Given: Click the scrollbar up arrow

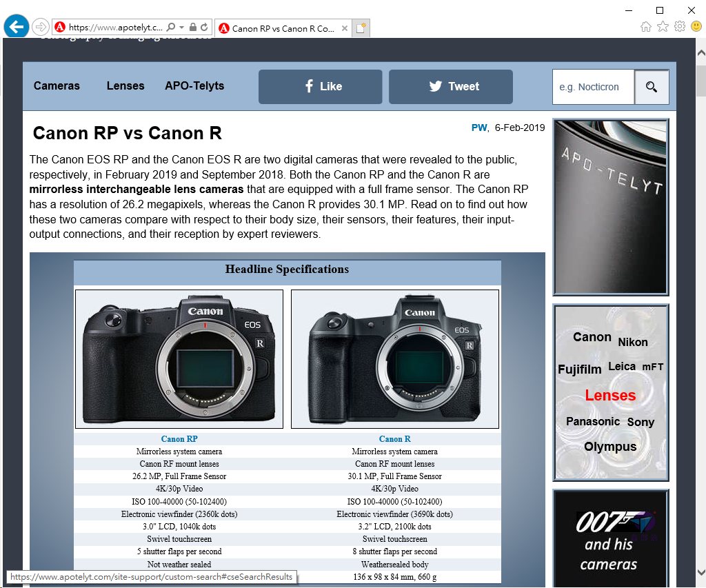Looking at the screenshot, I should coord(701,52).
